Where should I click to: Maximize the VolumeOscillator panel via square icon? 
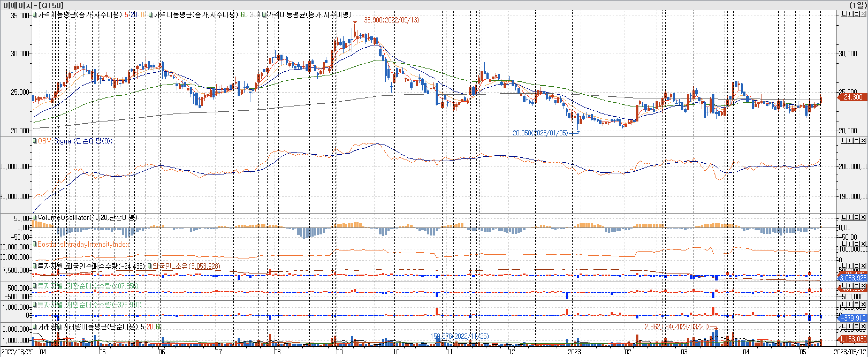point(856,217)
